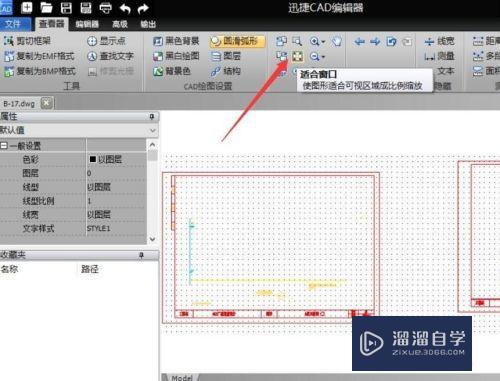The image size is (500, 381).
Task: Undo the last action with the Undo arrow
Action: 125,9
